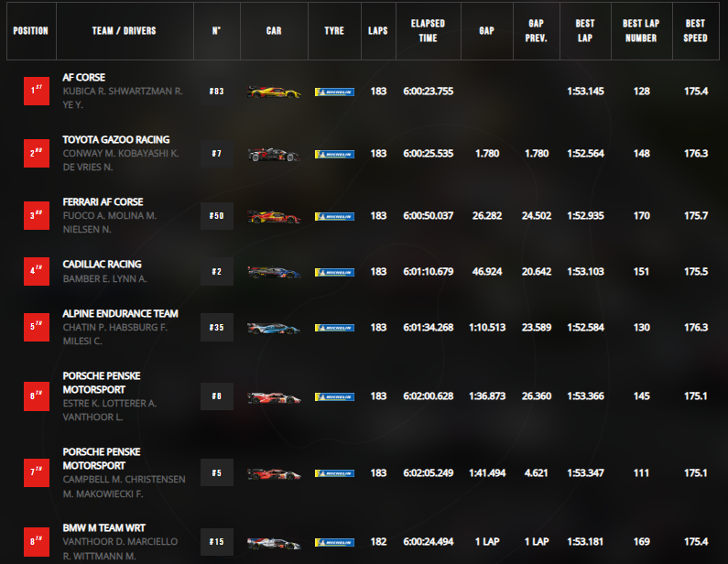Click the #83 AF Corse car image

pyautogui.click(x=274, y=92)
